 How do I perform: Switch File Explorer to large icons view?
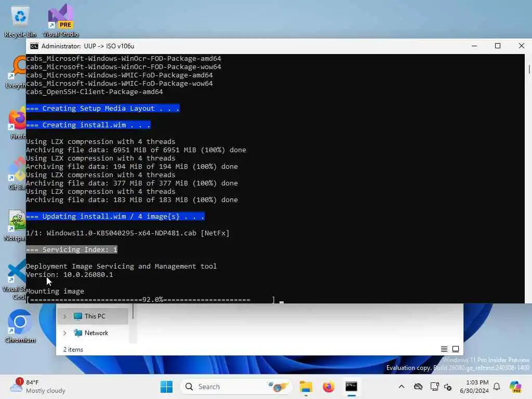tap(456, 349)
